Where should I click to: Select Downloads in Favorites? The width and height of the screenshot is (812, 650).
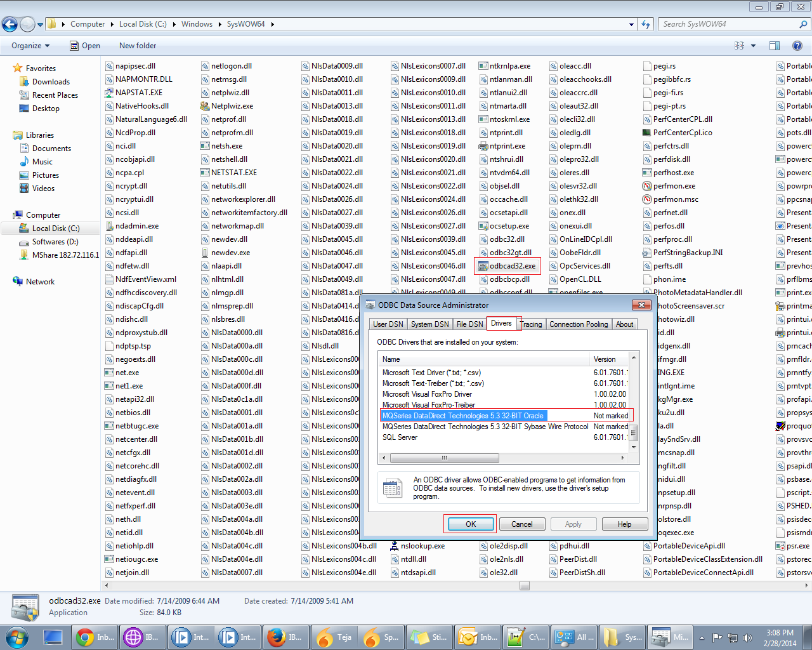pyautogui.click(x=51, y=82)
